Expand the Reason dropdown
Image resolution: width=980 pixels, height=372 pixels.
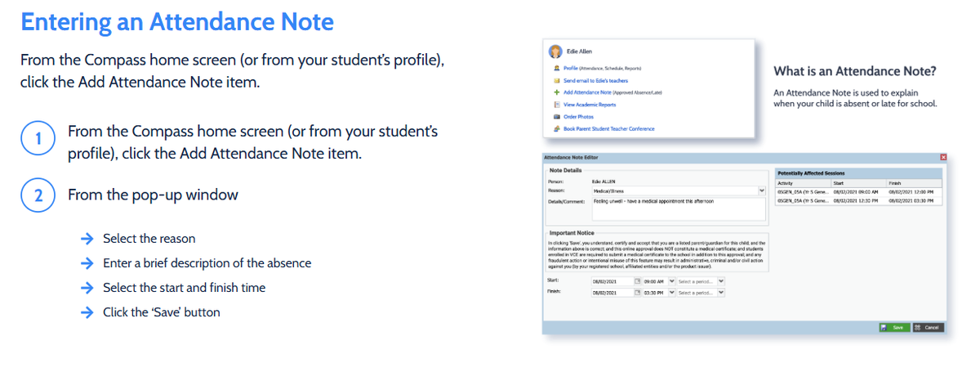[x=761, y=190]
